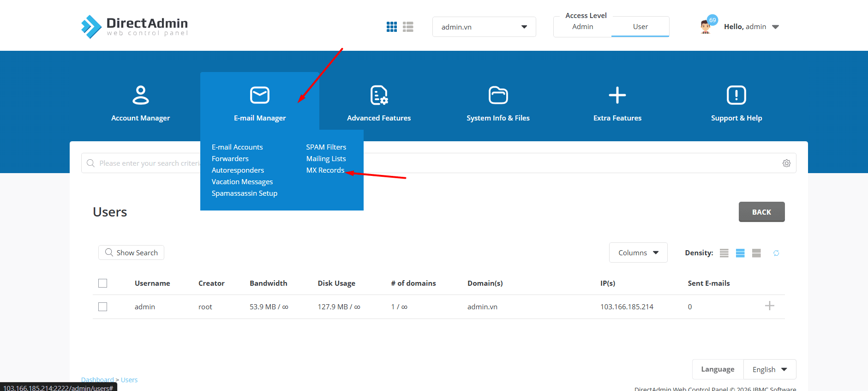
Task: Open the admin.vn domain dropdown
Action: coord(484,27)
